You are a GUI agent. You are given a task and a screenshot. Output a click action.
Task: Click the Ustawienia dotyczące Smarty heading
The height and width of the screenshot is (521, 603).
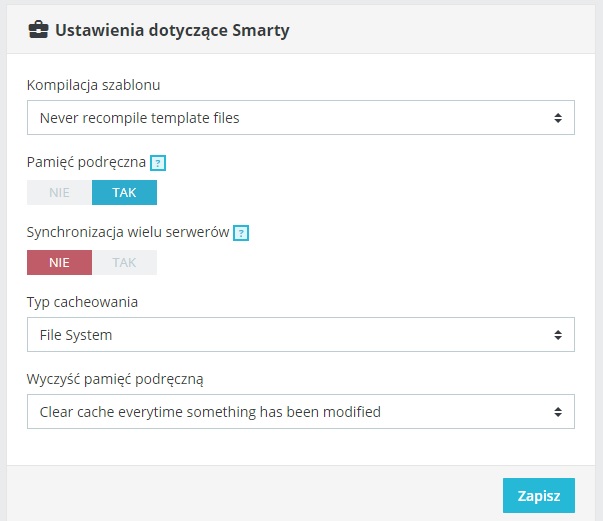pyautogui.click(x=172, y=30)
